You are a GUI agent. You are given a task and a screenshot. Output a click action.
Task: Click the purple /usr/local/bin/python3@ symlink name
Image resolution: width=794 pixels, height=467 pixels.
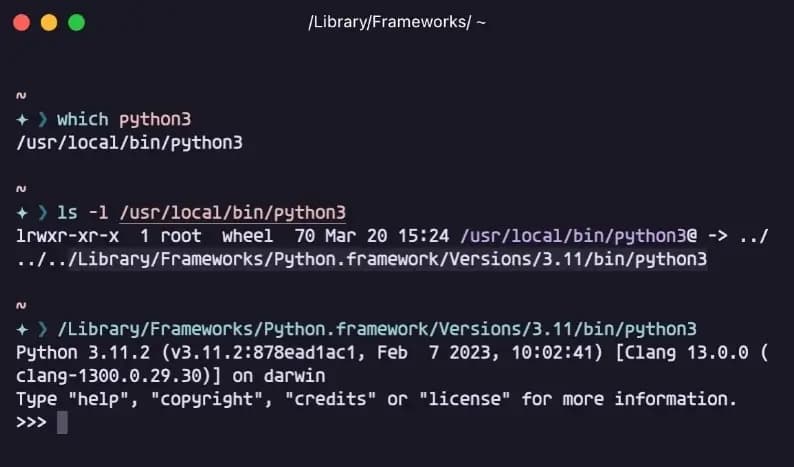pos(579,236)
